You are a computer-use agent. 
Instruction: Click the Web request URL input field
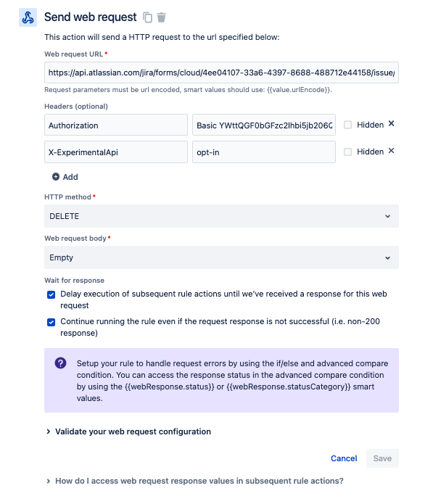click(x=221, y=73)
